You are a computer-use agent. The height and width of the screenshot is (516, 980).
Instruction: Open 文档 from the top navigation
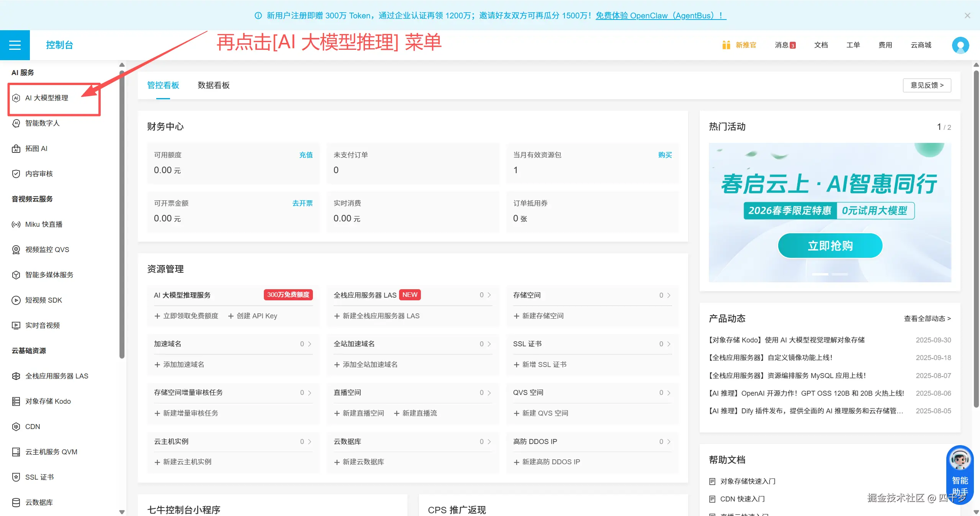820,45
